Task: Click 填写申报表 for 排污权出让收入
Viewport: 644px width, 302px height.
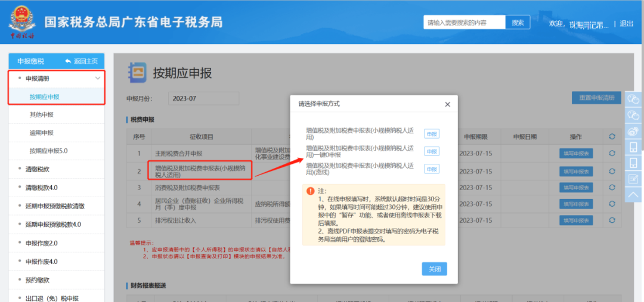Action: (x=576, y=220)
